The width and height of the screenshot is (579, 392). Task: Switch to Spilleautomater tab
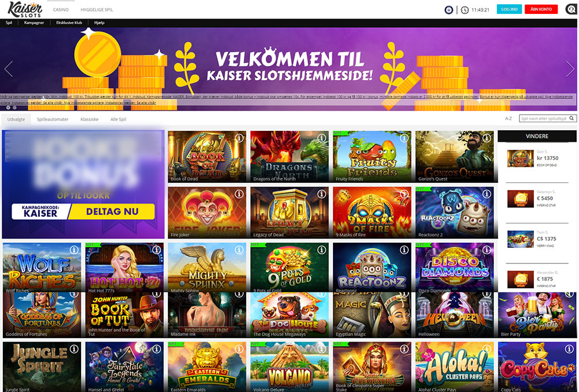click(53, 119)
